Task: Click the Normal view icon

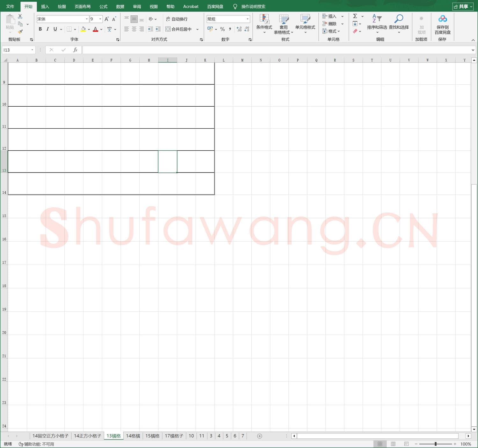Action: [x=380, y=444]
